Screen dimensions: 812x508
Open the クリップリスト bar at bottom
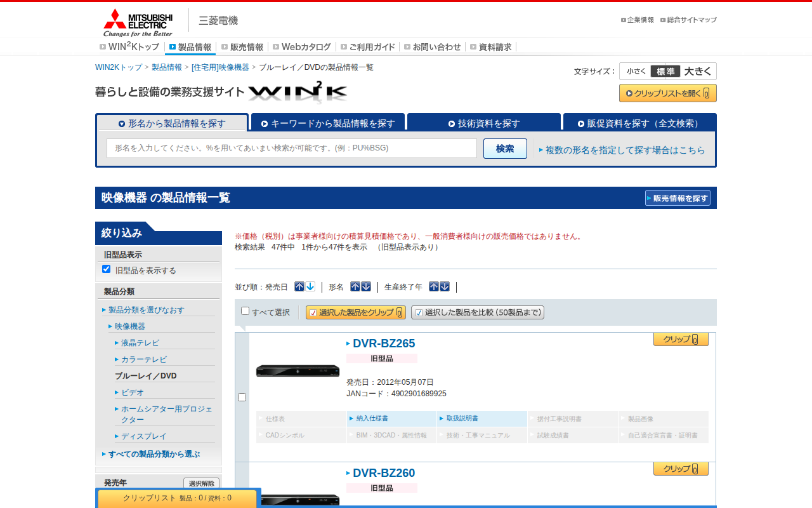pos(178,498)
